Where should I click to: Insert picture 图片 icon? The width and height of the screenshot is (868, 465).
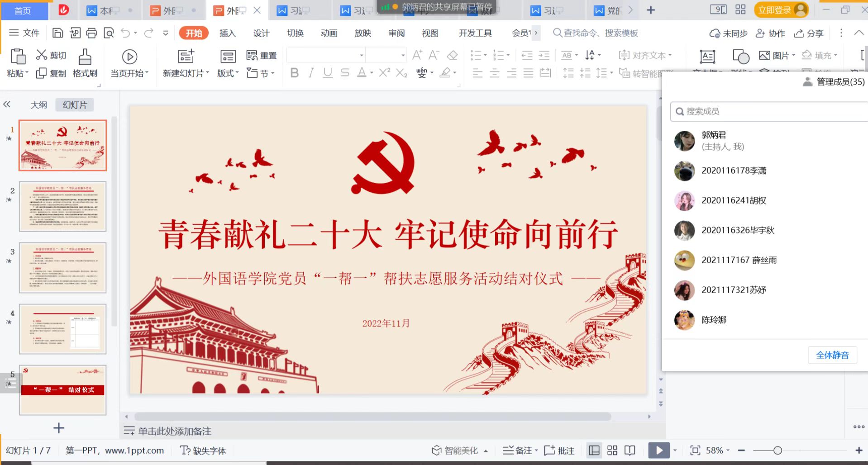point(777,55)
